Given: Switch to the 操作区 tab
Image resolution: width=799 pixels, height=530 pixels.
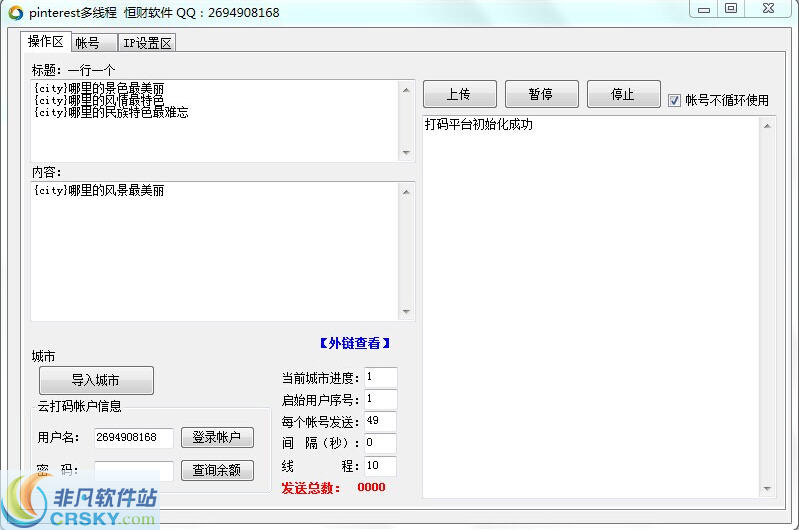Looking at the screenshot, I should pyautogui.click(x=45, y=42).
